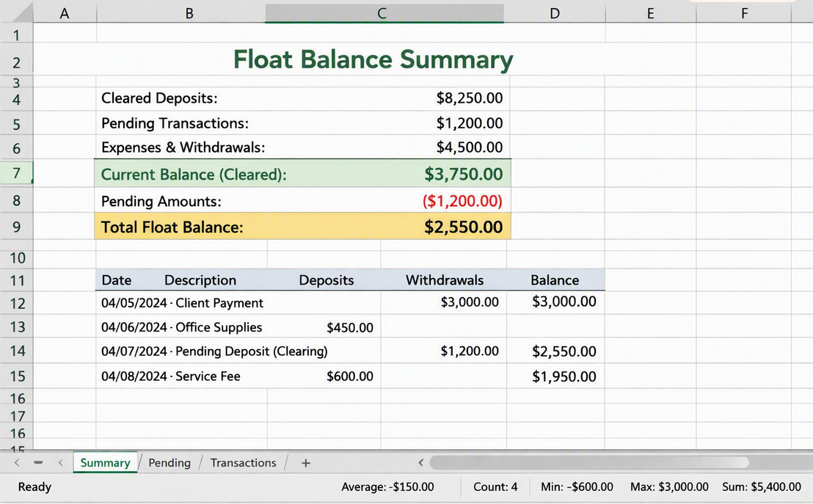Viewport: 813px width, 504px height.
Task: Click the $3,000.00 withdrawals cell
Action: (470, 302)
